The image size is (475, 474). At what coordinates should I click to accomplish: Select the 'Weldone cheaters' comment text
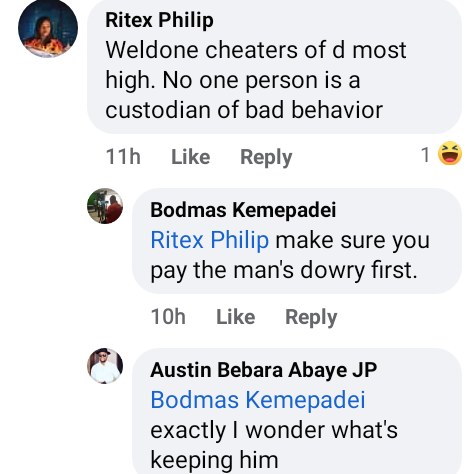tap(256, 80)
